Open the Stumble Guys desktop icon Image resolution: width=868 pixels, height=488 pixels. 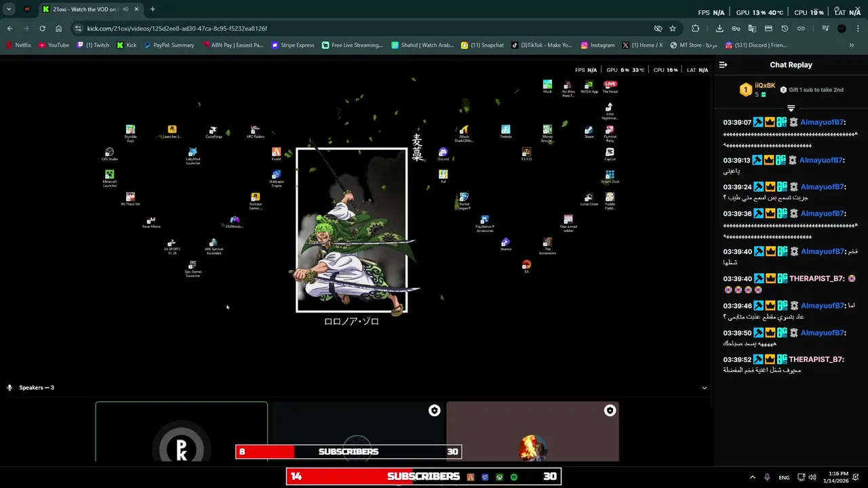click(x=130, y=133)
